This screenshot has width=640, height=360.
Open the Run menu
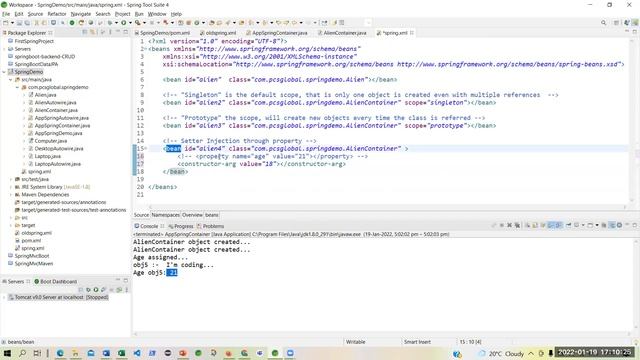139,14
